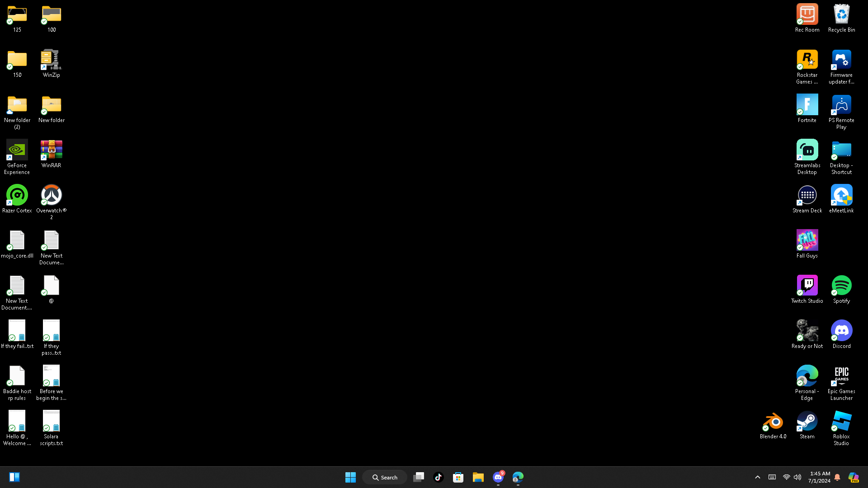Open Twitch Studio icon
This screenshot has width=868, height=488.
(x=807, y=289)
